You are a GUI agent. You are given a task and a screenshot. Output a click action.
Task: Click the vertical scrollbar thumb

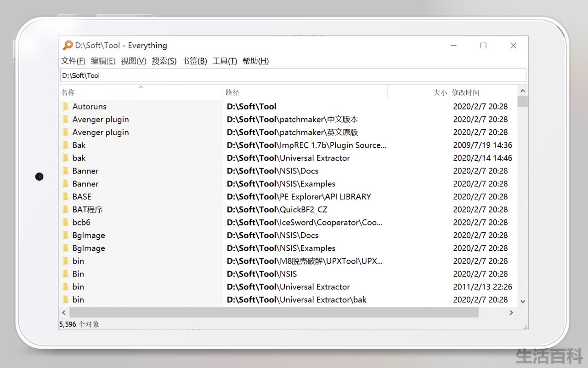click(x=522, y=102)
